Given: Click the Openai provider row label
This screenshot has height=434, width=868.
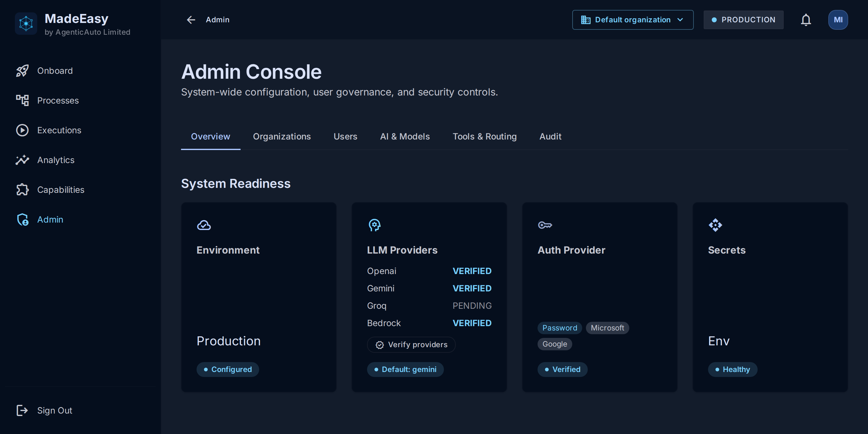Looking at the screenshot, I should (x=381, y=271).
